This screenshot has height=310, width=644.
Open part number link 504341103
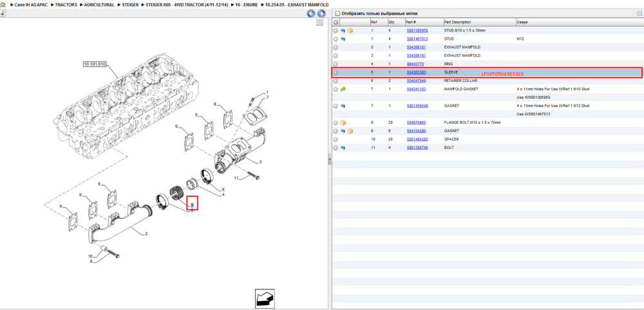415,89
